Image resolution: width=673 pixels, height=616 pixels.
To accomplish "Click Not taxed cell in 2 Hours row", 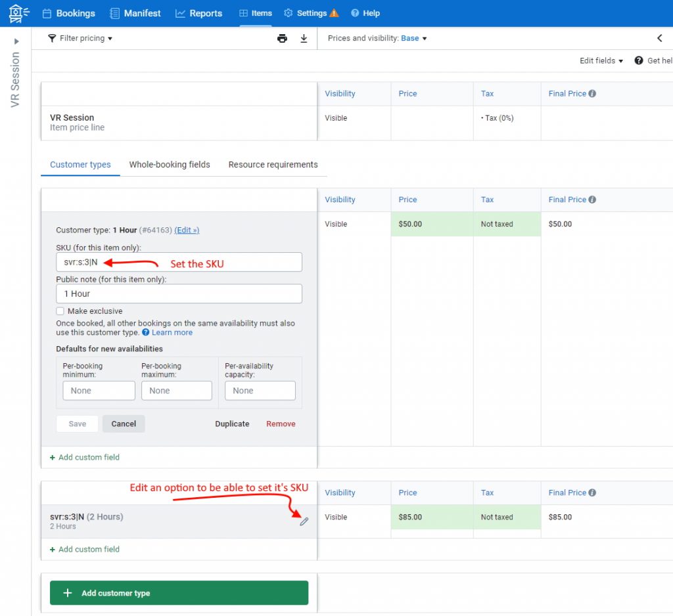I will pyautogui.click(x=507, y=517).
